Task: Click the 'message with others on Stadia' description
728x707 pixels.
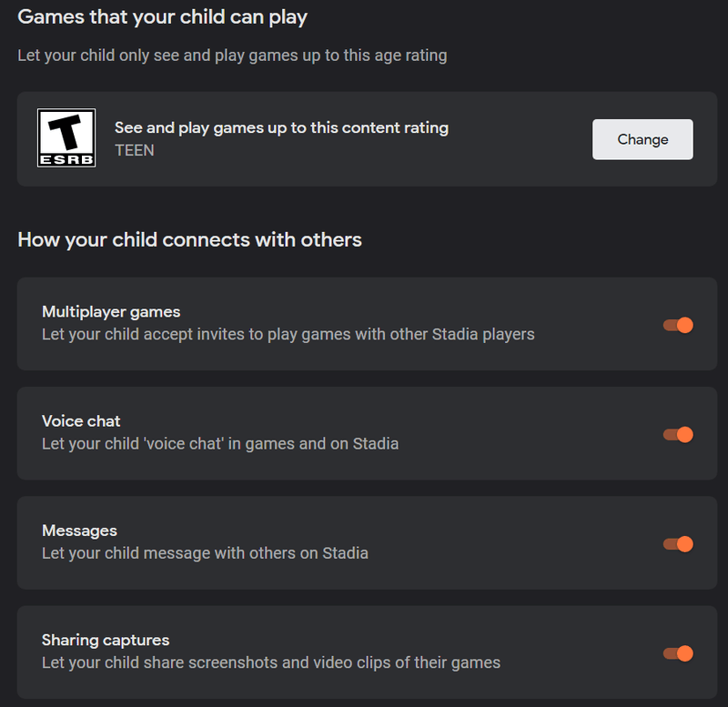Action: point(205,553)
